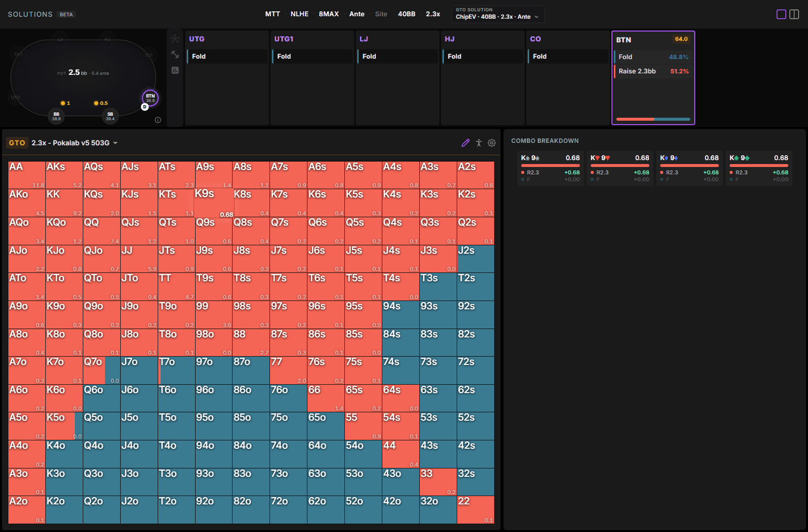The width and height of the screenshot is (808, 532).
Task: Choose Fold under UTG column
Action: (x=227, y=56)
